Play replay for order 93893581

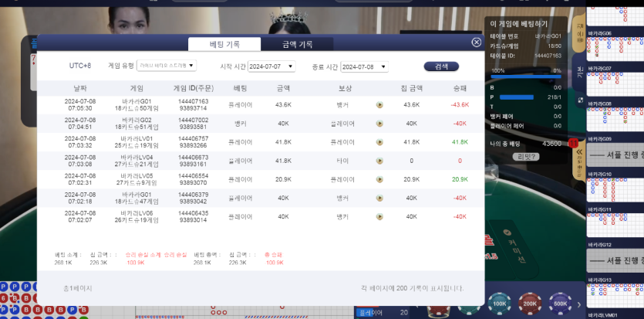pos(379,124)
